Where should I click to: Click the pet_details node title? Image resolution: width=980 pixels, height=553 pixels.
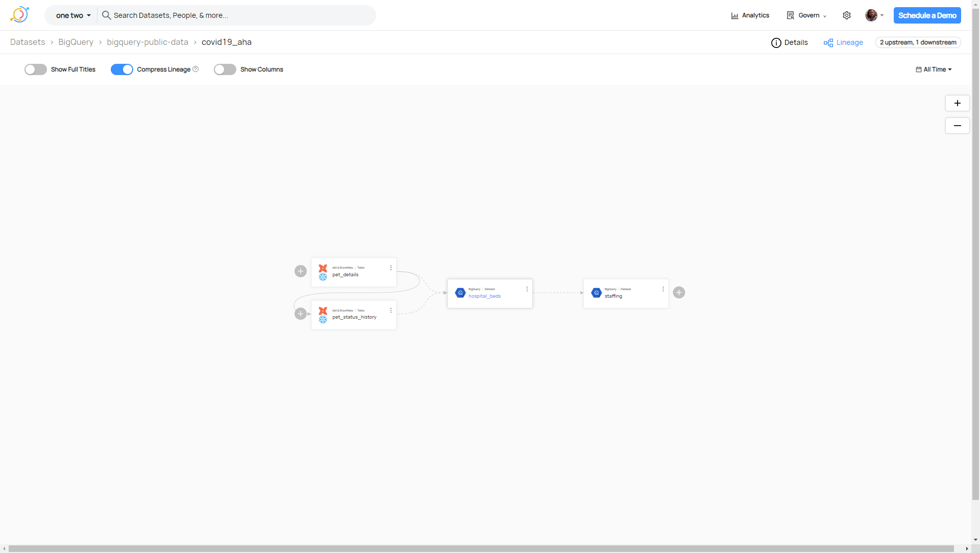(345, 275)
